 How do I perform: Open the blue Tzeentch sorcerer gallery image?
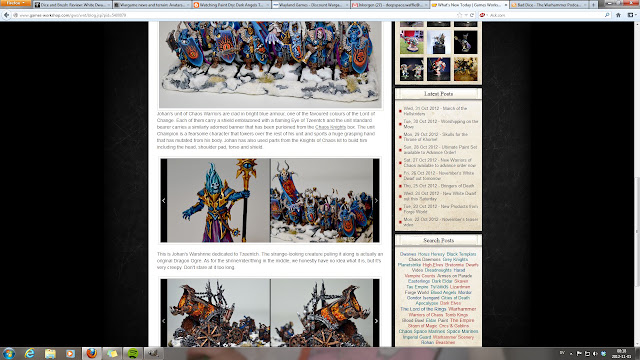219,200
